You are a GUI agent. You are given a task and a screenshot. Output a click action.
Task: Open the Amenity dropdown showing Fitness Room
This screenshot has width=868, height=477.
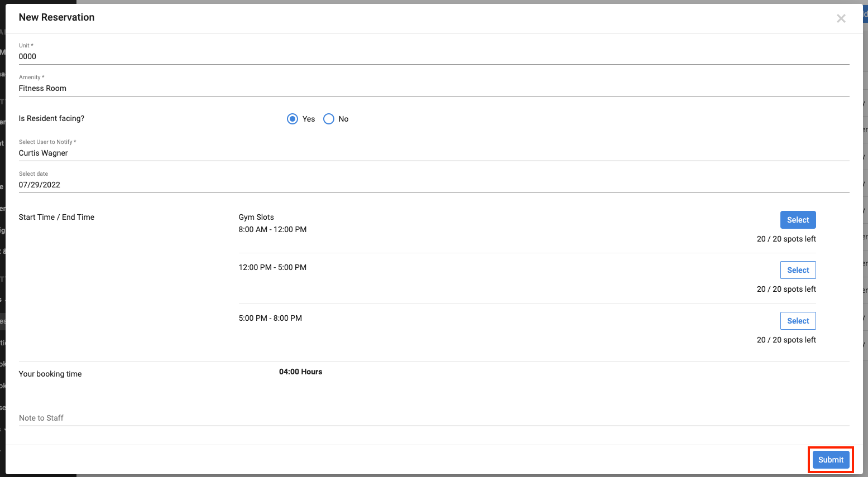(433, 88)
